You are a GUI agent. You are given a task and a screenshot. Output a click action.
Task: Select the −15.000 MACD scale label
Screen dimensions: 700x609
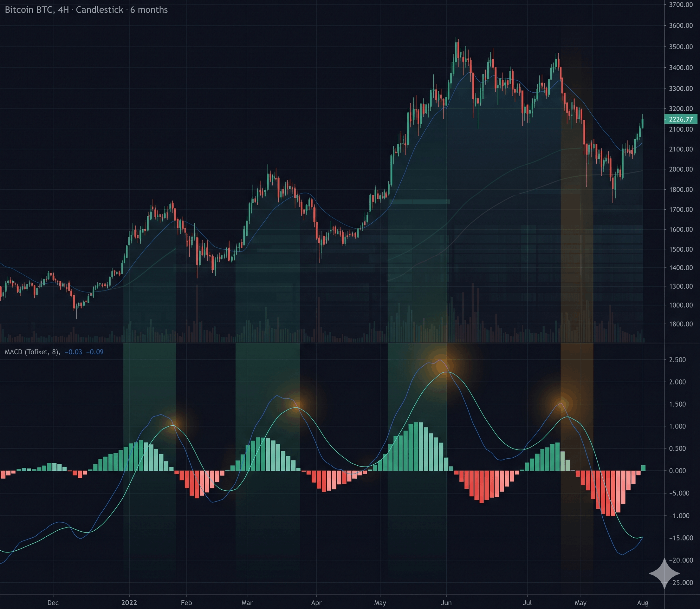coord(681,538)
